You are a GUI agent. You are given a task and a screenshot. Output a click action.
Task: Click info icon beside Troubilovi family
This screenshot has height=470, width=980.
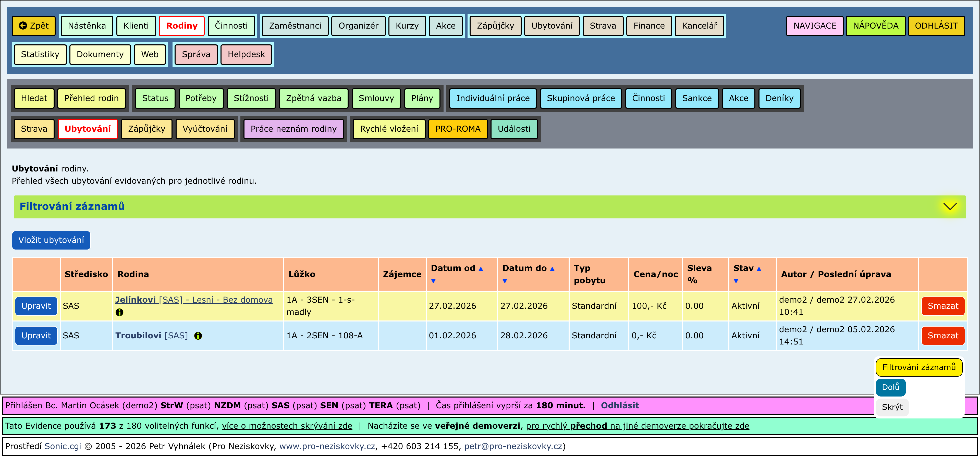tap(198, 335)
